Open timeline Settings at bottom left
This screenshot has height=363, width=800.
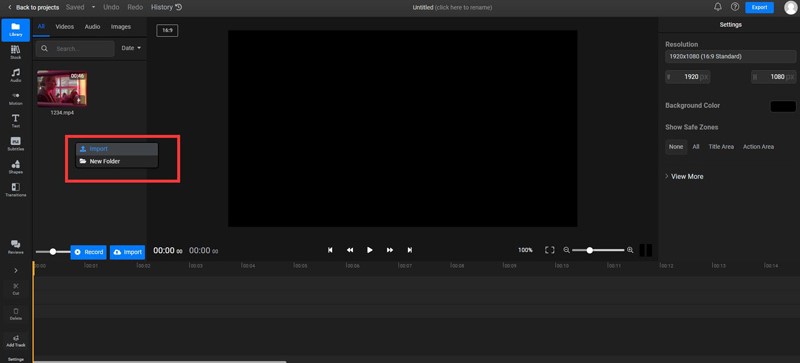coord(15,359)
